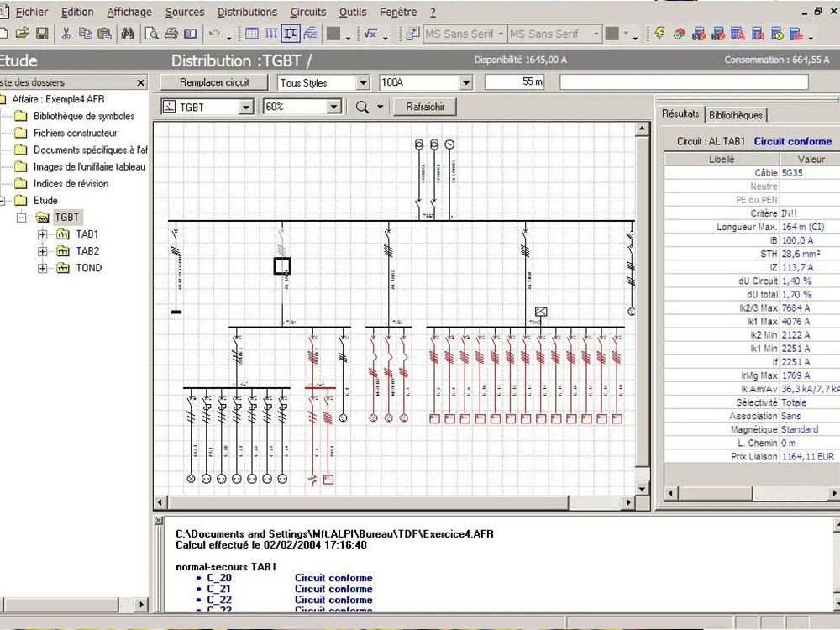Screen dimensions: 840x630
Task: Collapse the TGBT tree node
Action: [x=22, y=218]
